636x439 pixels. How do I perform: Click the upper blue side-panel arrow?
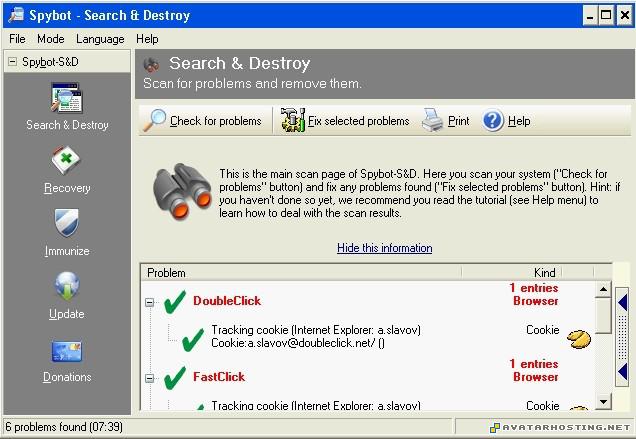point(623,303)
